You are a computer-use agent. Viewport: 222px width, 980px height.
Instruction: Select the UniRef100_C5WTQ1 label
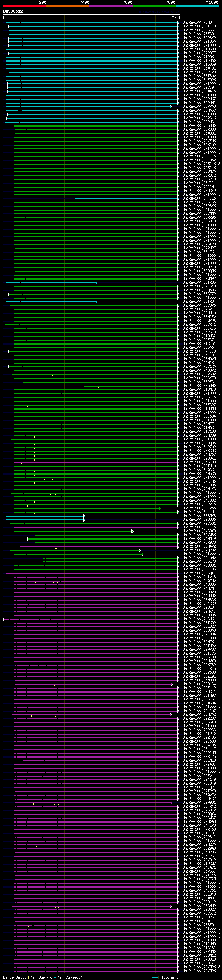199,68
